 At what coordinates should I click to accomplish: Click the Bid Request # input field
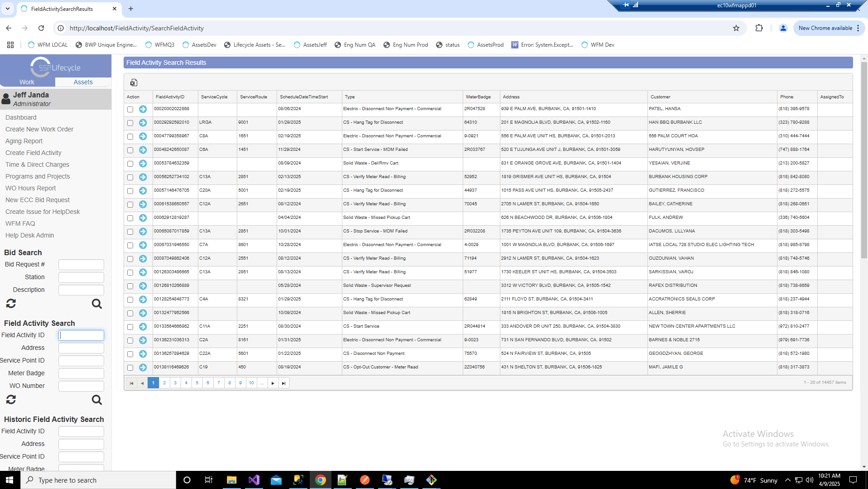[82, 265]
